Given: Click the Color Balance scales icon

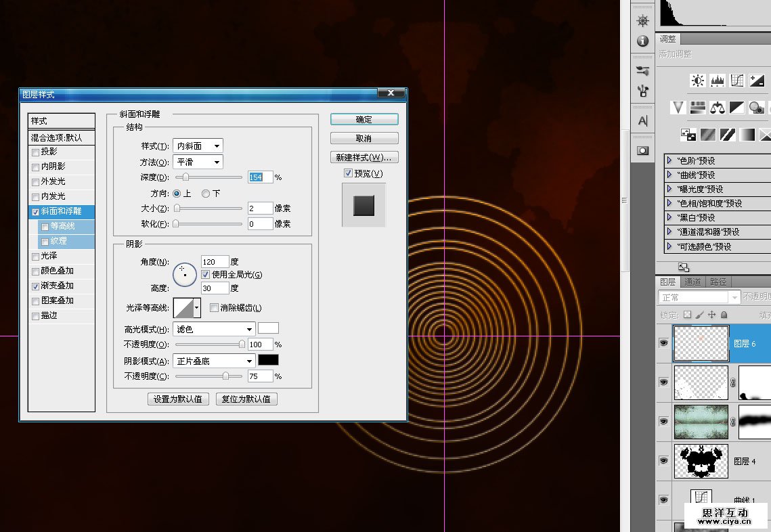Looking at the screenshot, I should 718,108.
